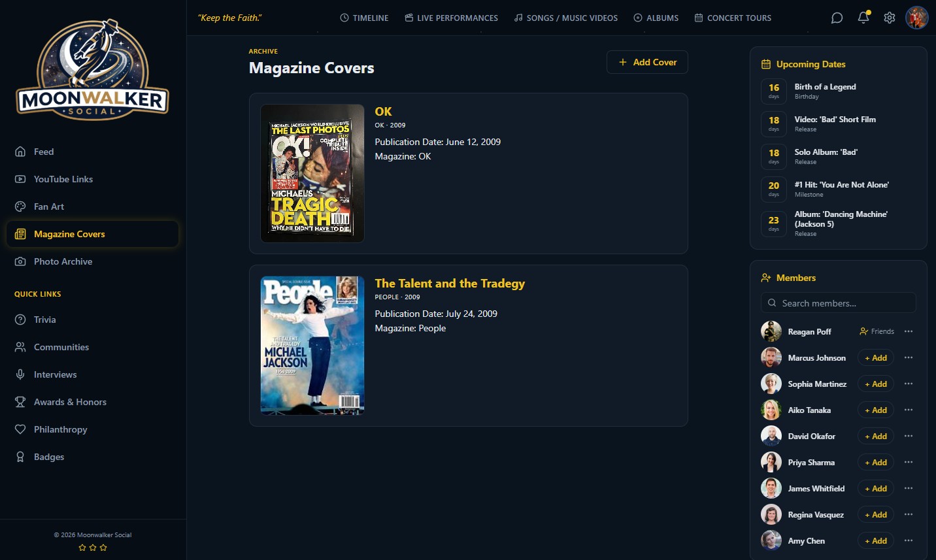Click the Badges ribbon icon
This screenshot has height=560, width=936.
coord(20,457)
